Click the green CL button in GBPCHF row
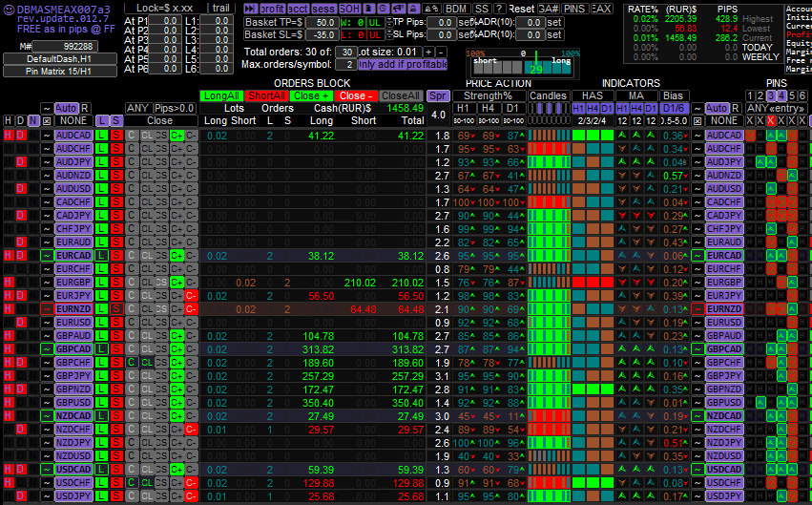 147,363
